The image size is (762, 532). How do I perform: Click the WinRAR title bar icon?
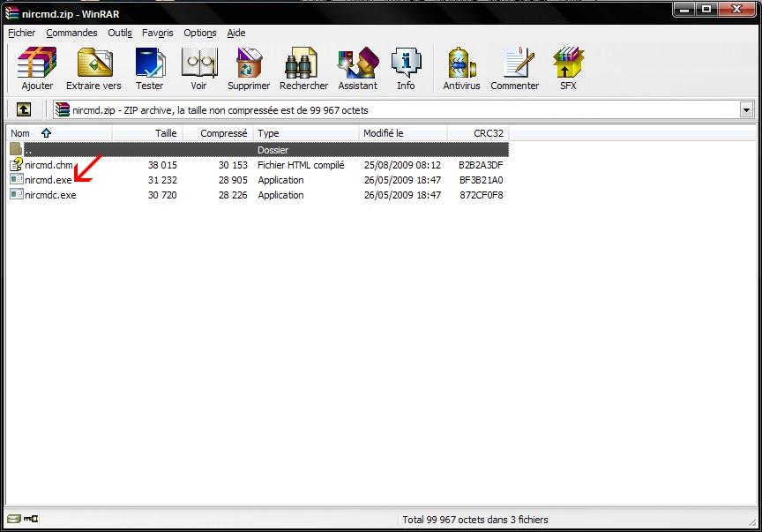click(11, 13)
